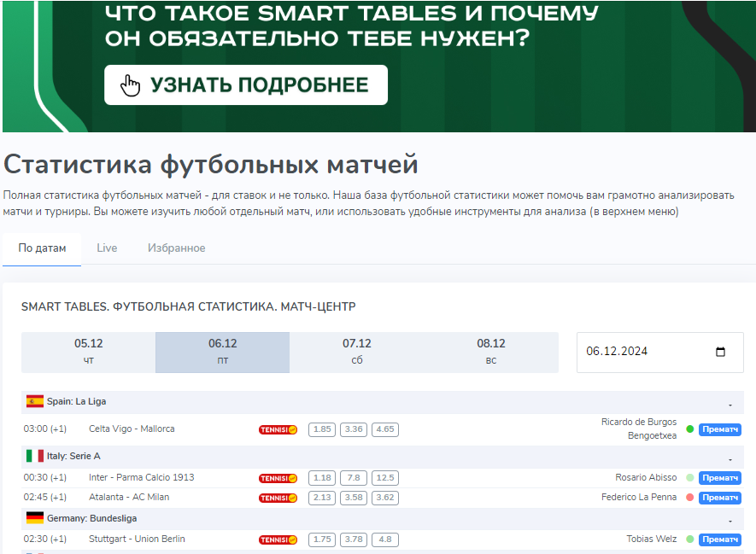Open the Избранное tab
Viewport: 756px width, 554px height.
click(176, 248)
